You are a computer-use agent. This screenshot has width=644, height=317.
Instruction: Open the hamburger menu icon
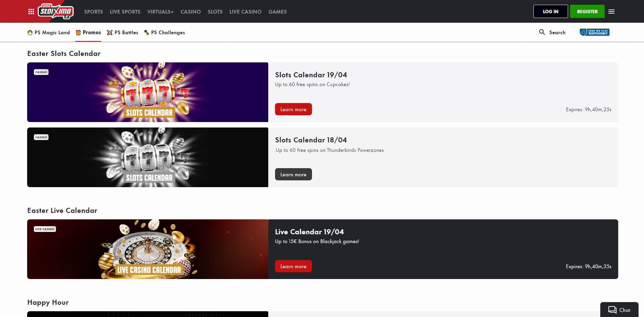tap(611, 12)
